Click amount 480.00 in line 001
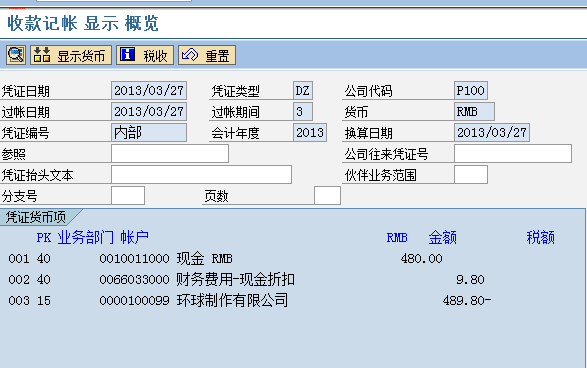 [x=422, y=259]
